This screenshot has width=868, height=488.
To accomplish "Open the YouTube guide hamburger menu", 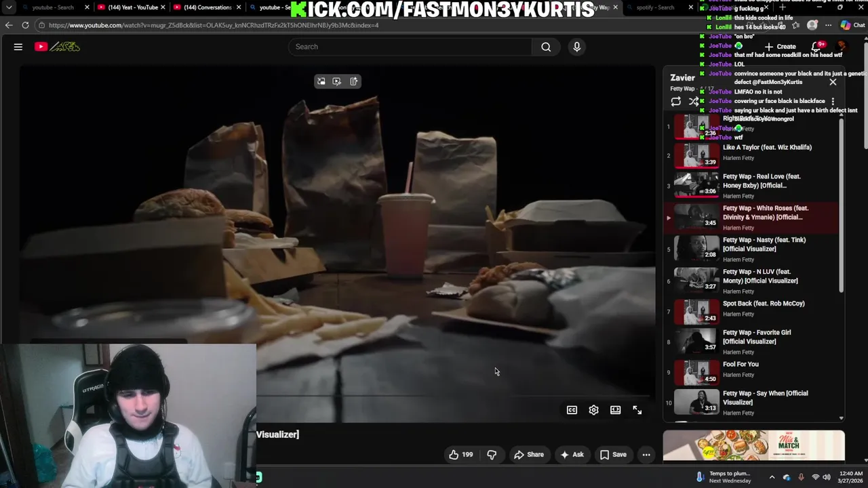I will 18,47.
